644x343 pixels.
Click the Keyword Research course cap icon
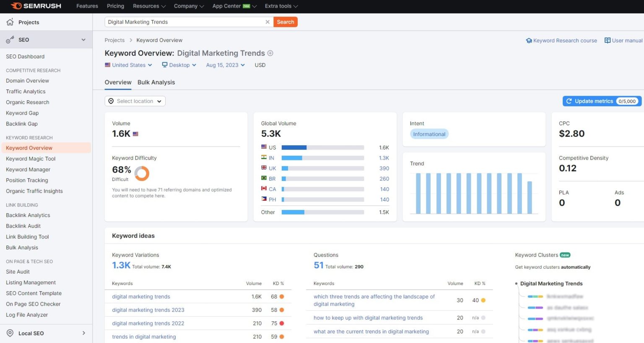529,41
